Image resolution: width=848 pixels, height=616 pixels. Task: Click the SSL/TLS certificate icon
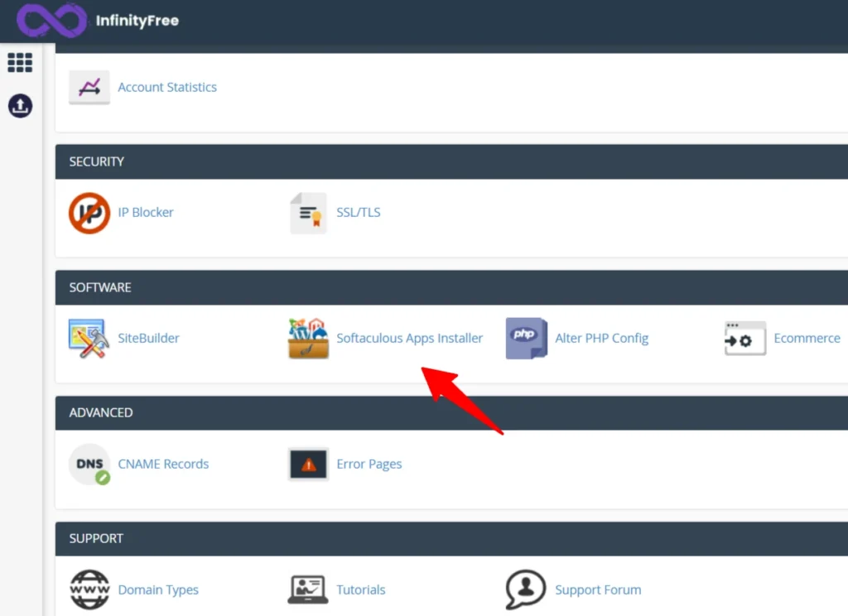click(x=308, y=213)
